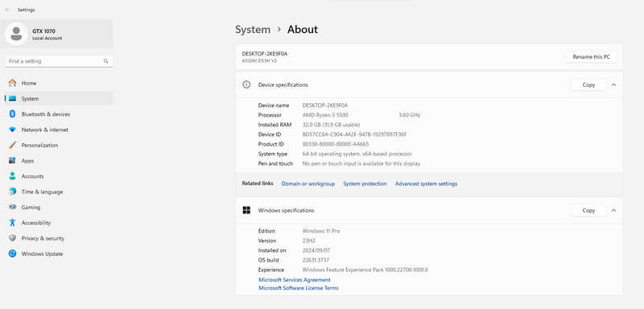Open Accounts settings
644x309 pixels.
pyautogui.click(x=59, y=176)
